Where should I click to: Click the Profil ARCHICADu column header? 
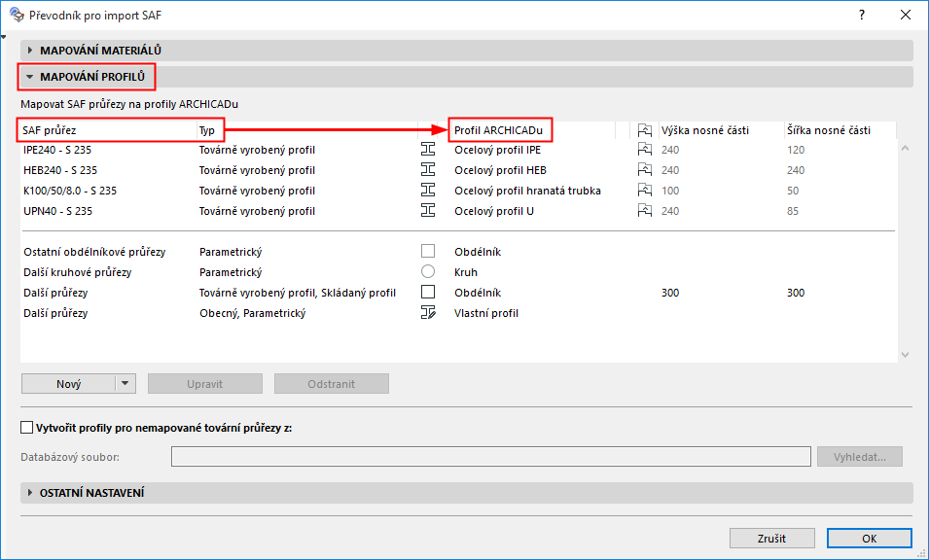pos(498,130)
